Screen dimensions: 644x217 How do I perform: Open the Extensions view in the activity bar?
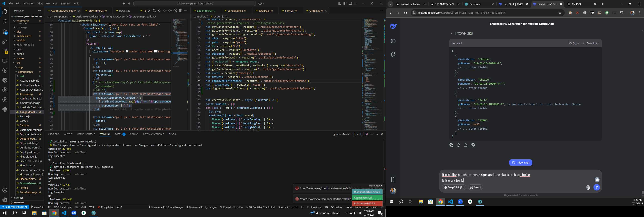[x=5, y=51]
